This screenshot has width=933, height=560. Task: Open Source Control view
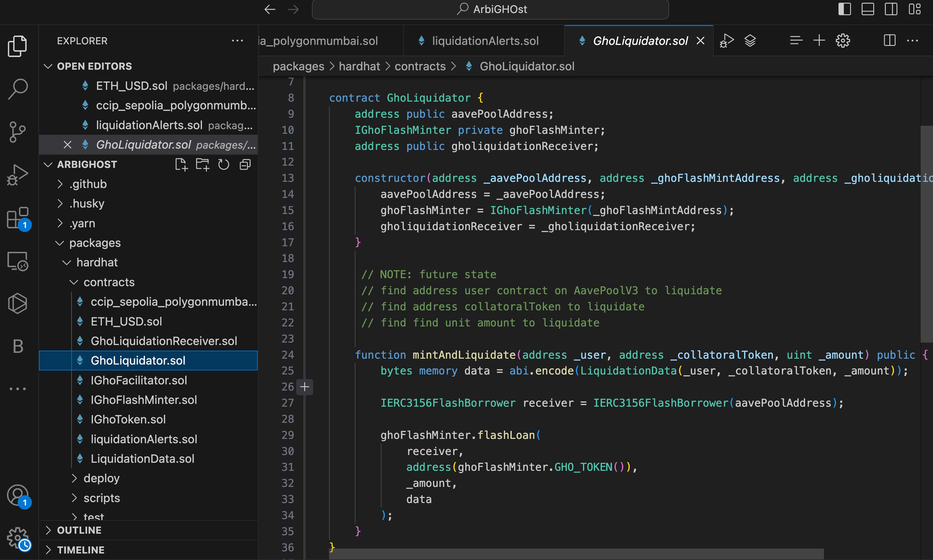pyautogui.click(x=17, y=132)
